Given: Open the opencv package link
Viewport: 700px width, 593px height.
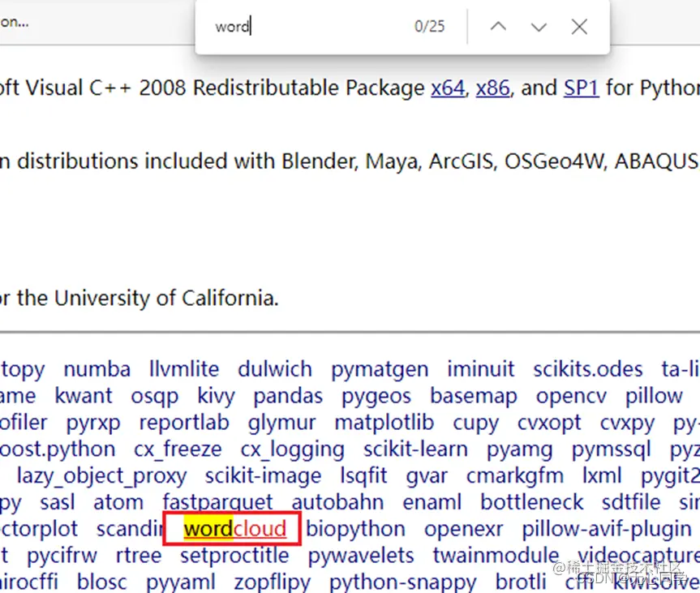Looking at the screenshot, I should 571,397.
